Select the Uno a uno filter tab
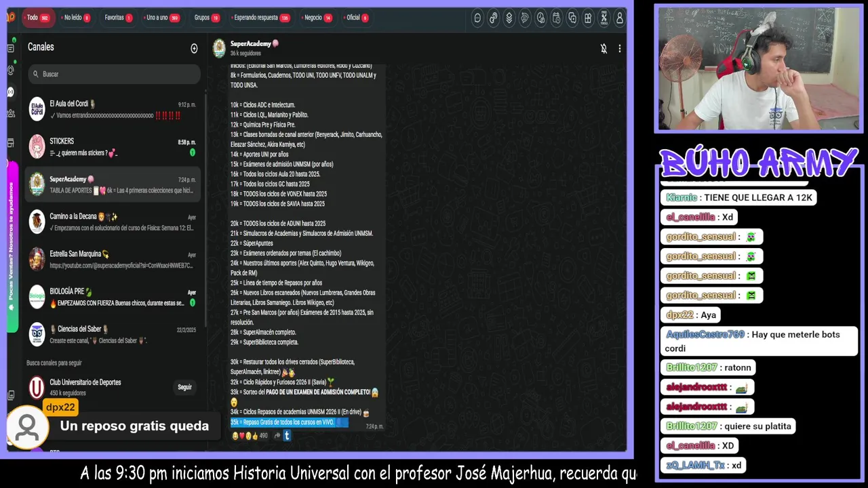Image resolution: width=868 pixels, height=488 pixels. click(x=163, y=18)
